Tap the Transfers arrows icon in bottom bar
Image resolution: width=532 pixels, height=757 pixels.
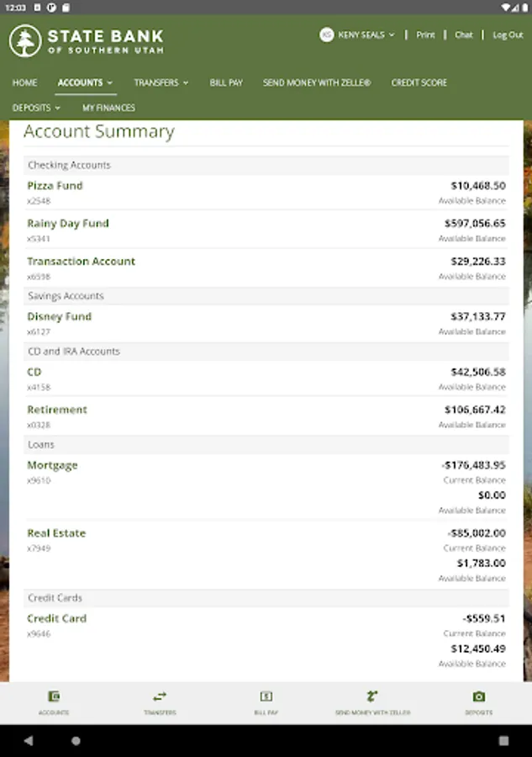160,696
